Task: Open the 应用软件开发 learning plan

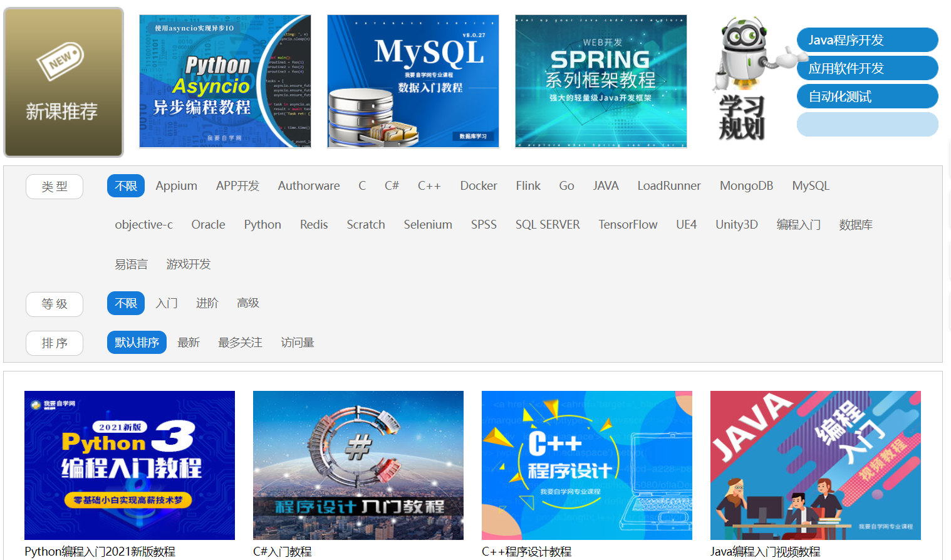Action: click(867, 68)
